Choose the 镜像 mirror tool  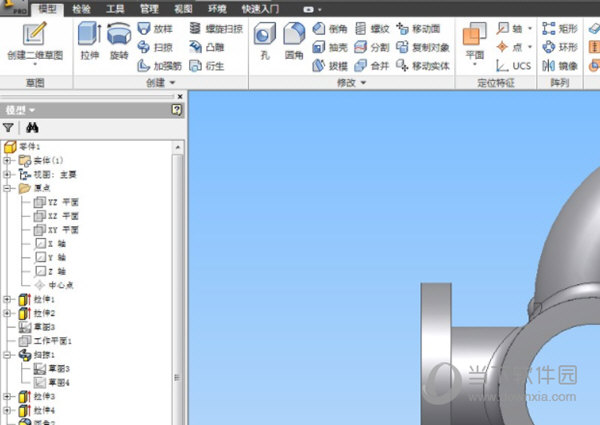click(560, 66)
